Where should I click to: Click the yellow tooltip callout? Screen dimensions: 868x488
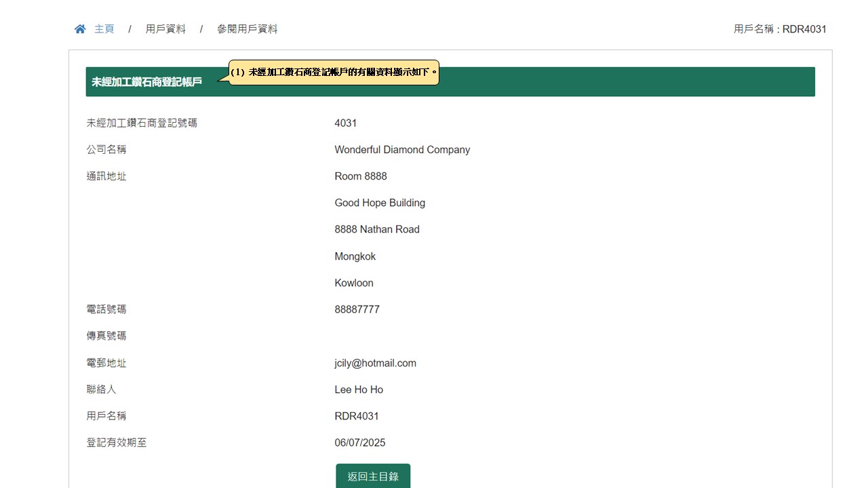click(334, 72)
